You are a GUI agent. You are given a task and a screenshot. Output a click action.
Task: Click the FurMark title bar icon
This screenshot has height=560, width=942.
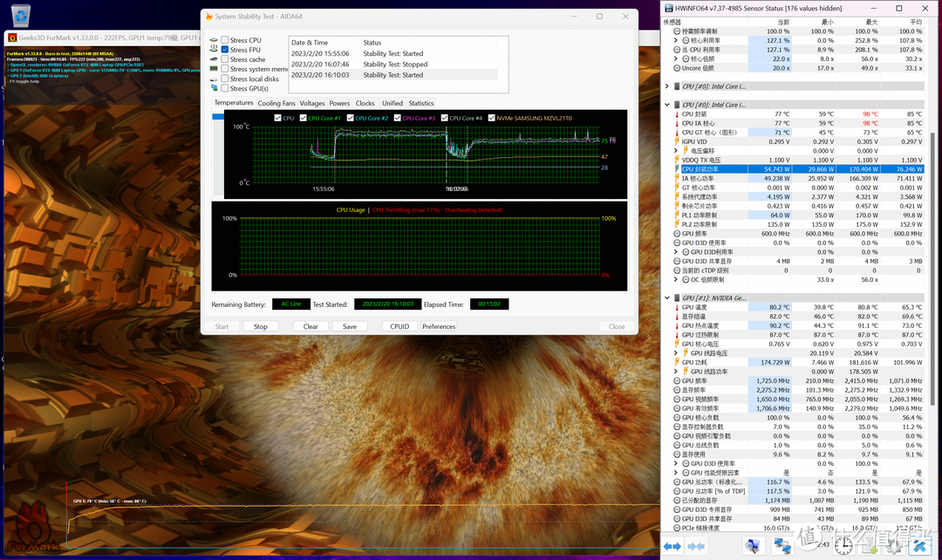pos(12,38)
